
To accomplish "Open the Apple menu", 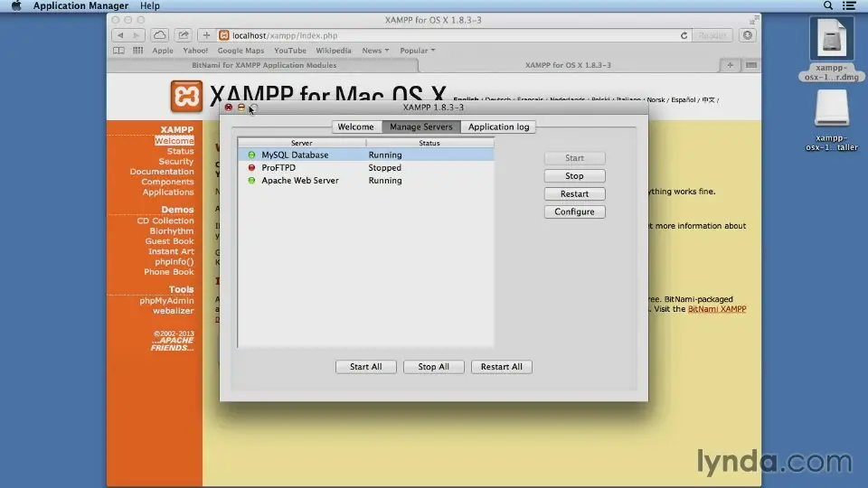I will pyautogui.click(x=16, y=5).
